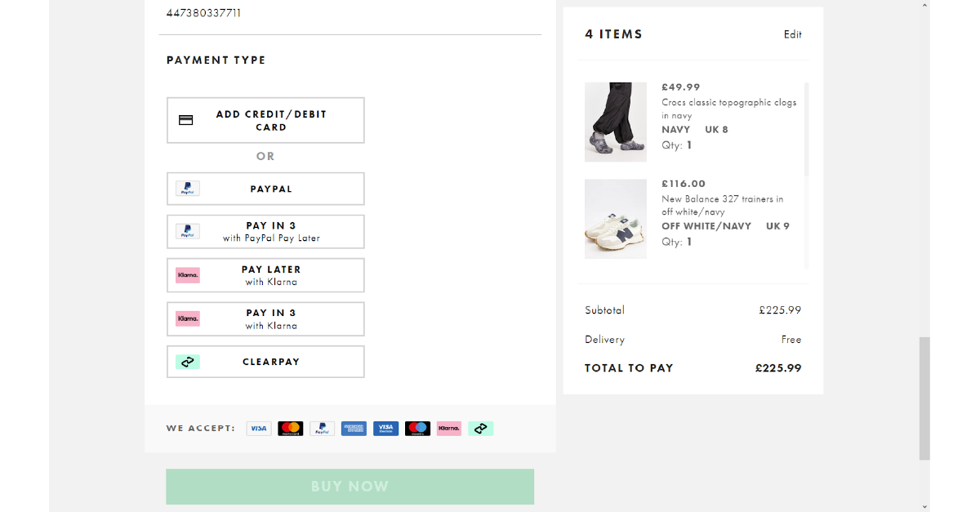Edit the 4 items order

(x=793, y=34)
